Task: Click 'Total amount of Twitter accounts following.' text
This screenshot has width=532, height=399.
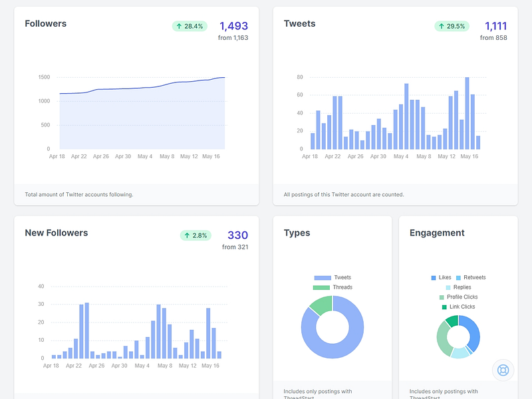Action: 79,194
